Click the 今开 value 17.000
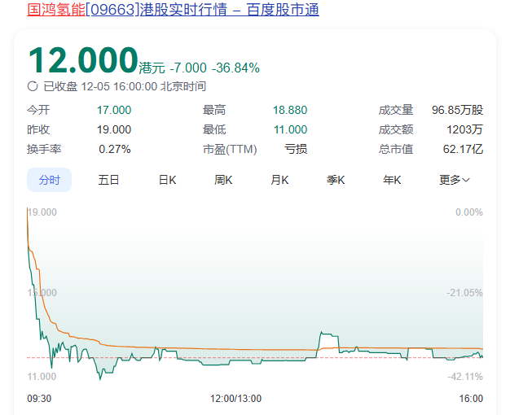The height and width of the screenshot is (415, 532). pyautogui.click(x=114, y=110)
